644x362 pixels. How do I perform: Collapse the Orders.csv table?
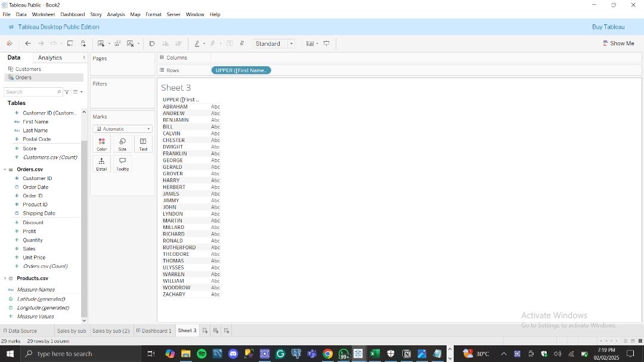[x=5, y=169]
